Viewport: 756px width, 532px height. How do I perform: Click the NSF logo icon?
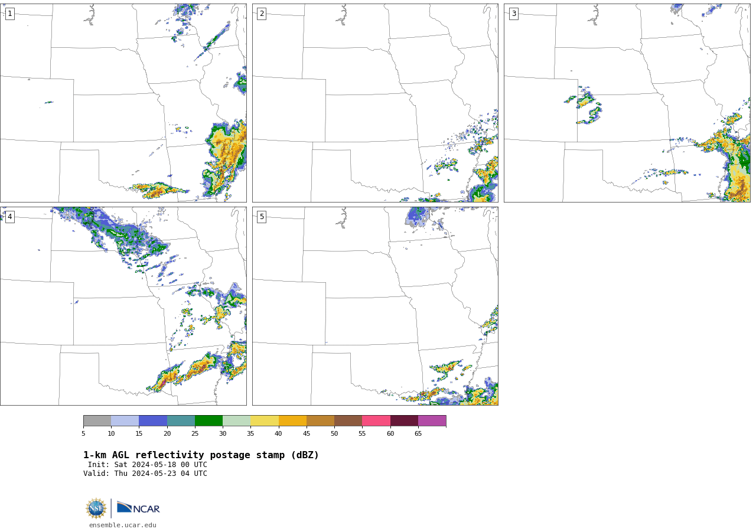click(96, 508)
